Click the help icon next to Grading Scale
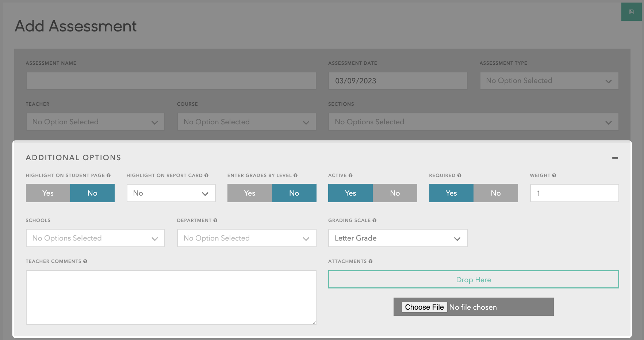Viewport: 644px width, 340px height. tap(375, 220)
